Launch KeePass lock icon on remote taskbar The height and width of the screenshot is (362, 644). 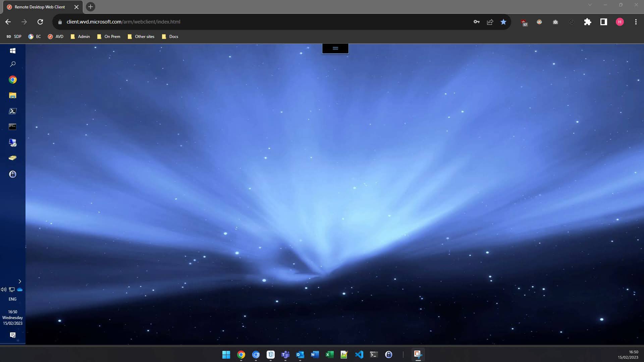(13, 174)
